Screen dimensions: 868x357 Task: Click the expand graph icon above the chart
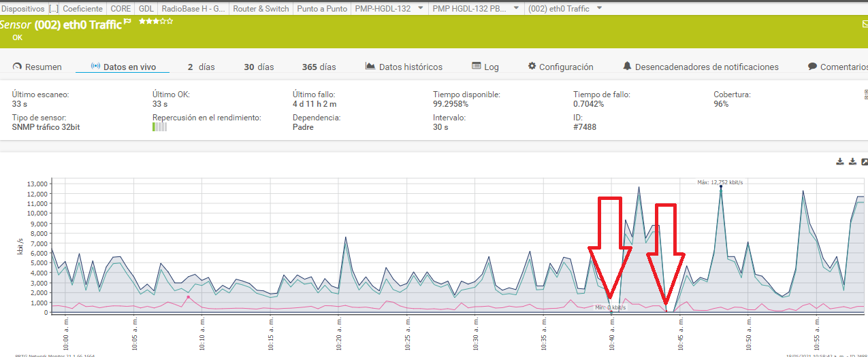point(865,161)
